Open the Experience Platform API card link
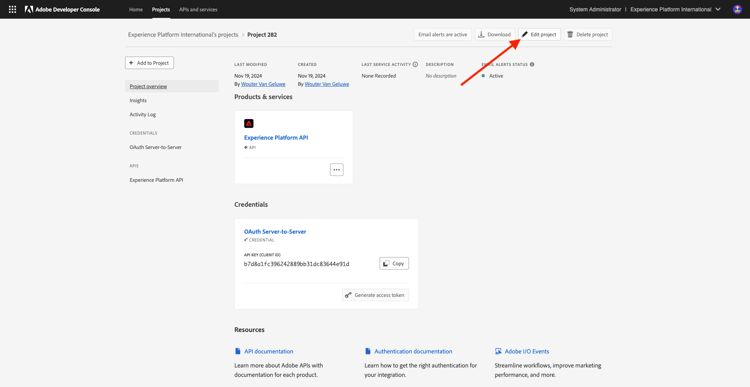The height and width of the screenshot is (387, 750). (x=276, y=137)
